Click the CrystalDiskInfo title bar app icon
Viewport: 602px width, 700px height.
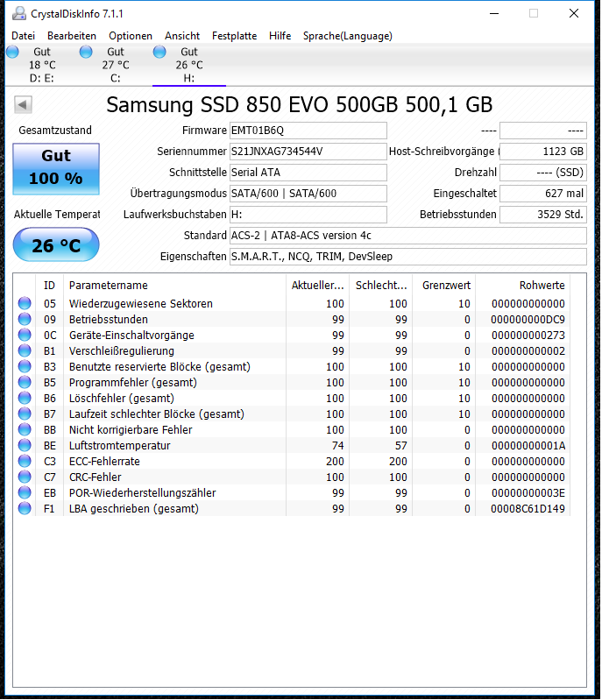18,14
